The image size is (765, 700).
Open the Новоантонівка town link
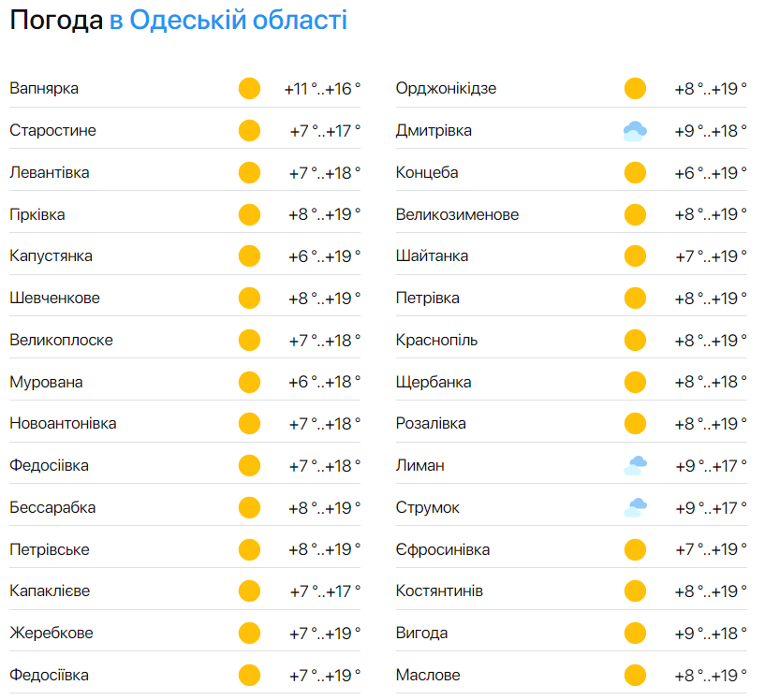coord(63,424)
